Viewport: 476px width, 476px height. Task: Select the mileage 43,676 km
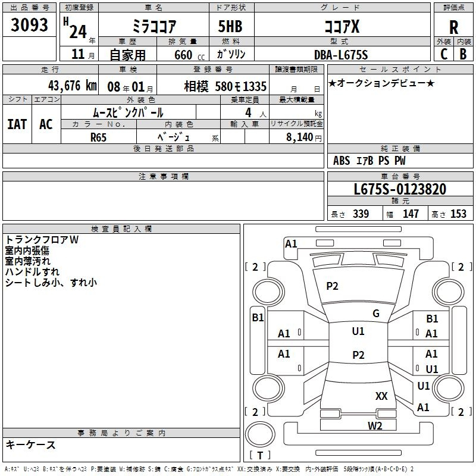pos(73,86)
